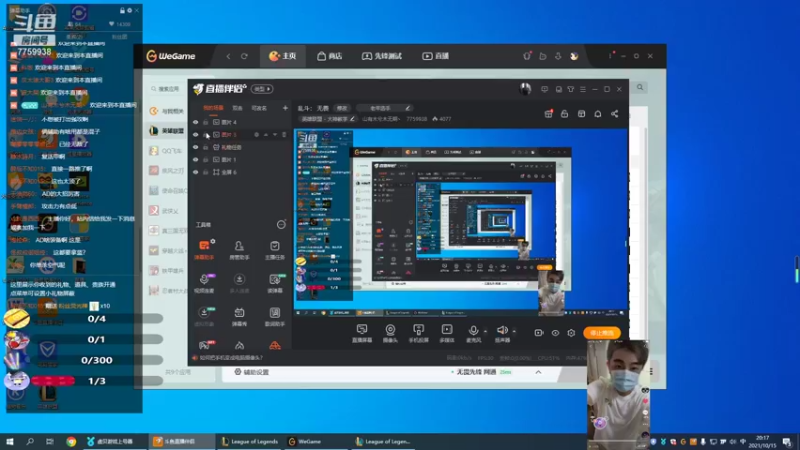Go back with the WeGame back arrow

(228, 56)
